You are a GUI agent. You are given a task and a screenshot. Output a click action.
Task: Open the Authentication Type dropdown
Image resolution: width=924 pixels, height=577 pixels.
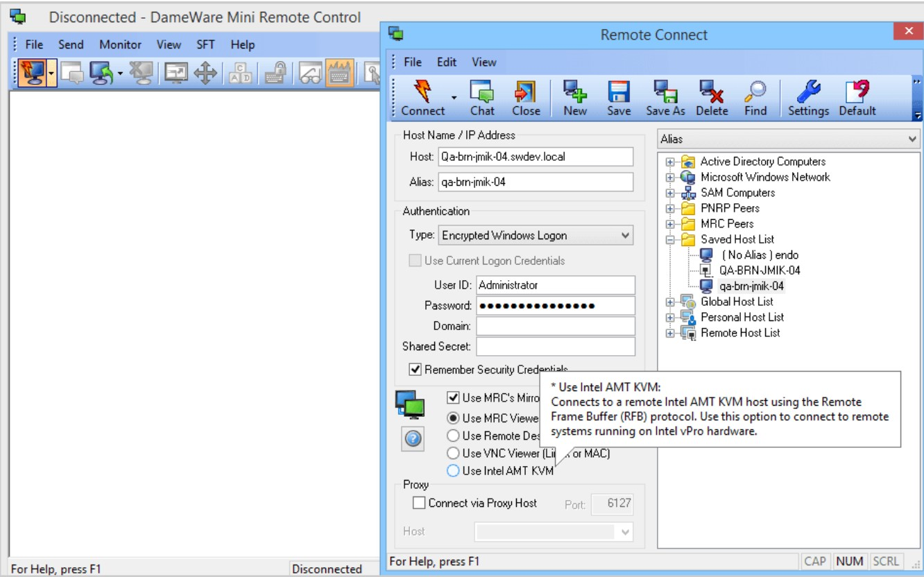pos(536,236)
